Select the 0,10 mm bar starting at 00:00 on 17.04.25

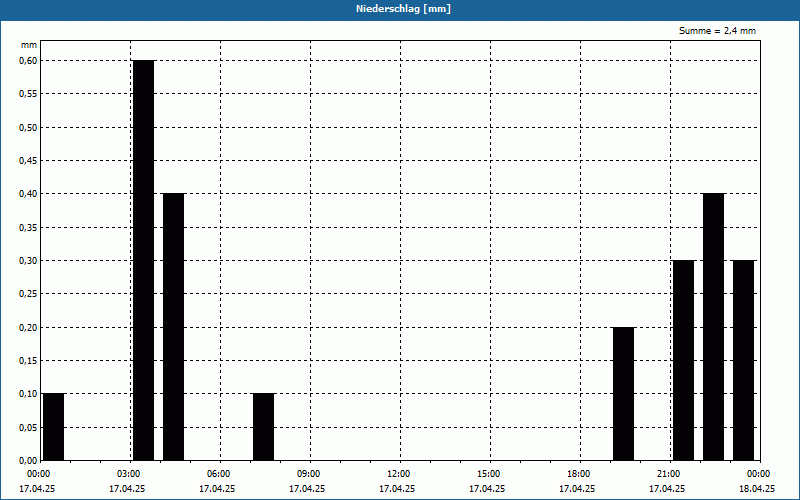point(54,427)
